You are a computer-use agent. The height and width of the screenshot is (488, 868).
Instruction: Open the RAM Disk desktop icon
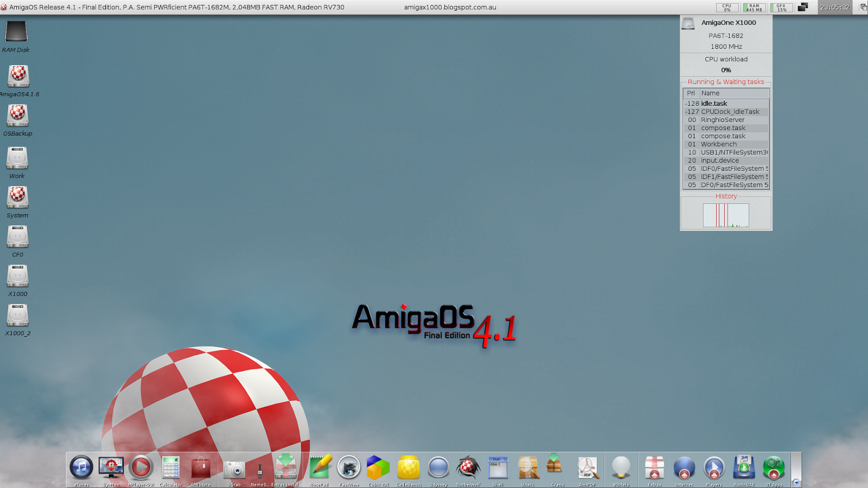point(16,32)
